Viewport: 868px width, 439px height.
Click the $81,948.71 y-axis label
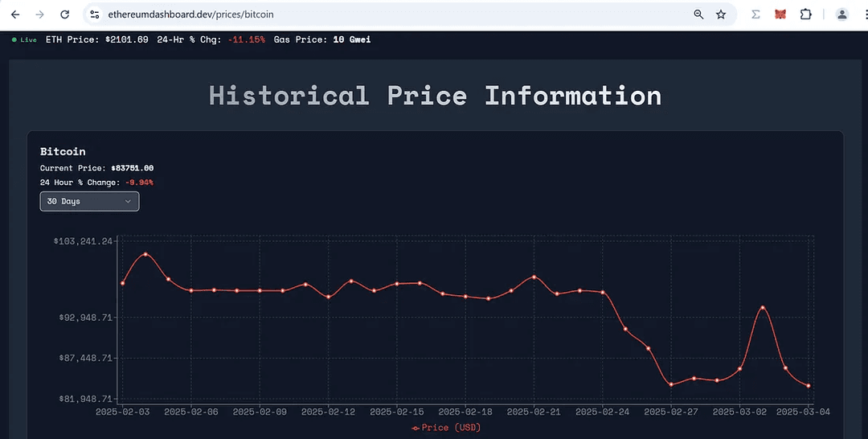[x=86, y=399]
